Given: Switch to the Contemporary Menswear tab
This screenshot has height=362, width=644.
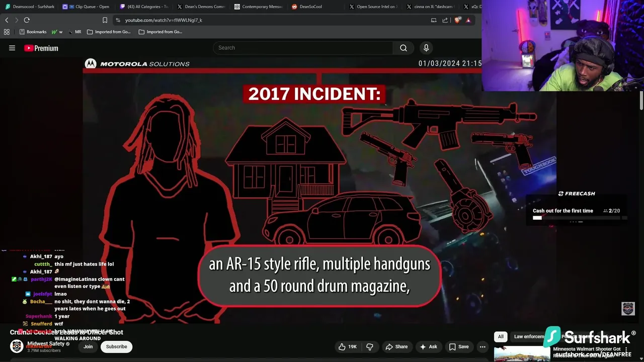Looking at the screenshot, I should 259,7.
